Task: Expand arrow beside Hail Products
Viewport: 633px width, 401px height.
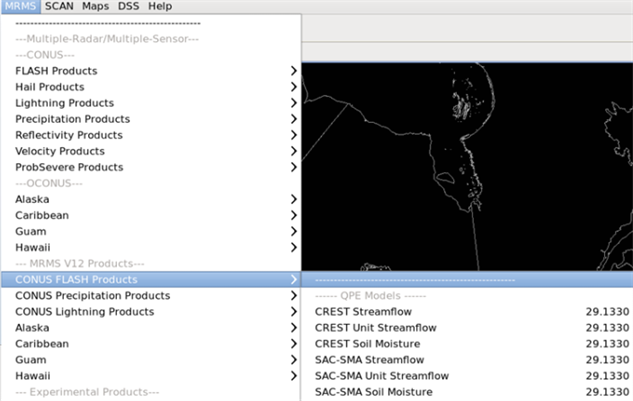Action: tap(293, 87)
